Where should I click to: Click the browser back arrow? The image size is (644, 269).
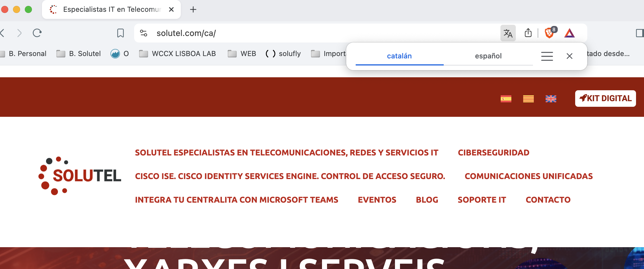[x=2, y=33]
